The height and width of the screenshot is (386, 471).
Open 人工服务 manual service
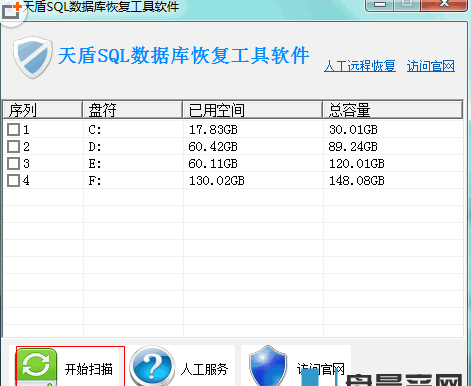[182, 366]
